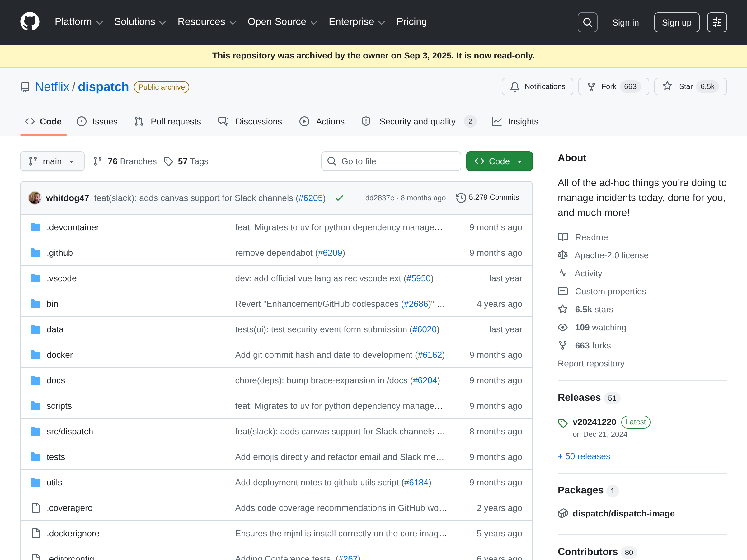Switch to the Insights tab
Screen dimensions: 747x560
pyautogui.click(x=515, y=122)
